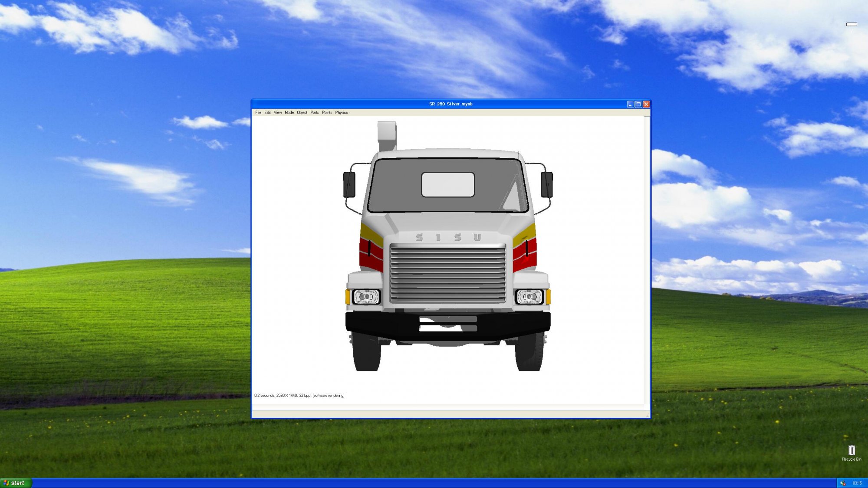Maximize the SR 280 Silver.myob window
The width and height of the screenshot is (868, 488).
pos(638,104)
